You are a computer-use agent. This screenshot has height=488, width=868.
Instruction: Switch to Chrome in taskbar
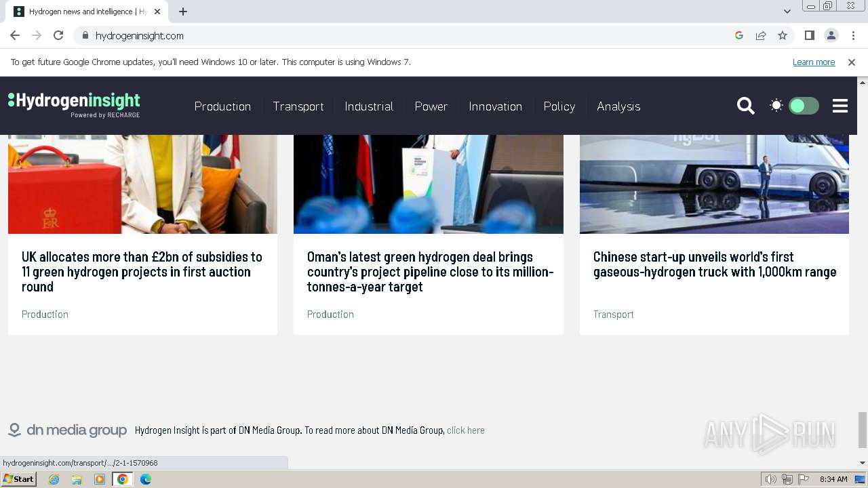pyautogui.click(x=122, y=479)
